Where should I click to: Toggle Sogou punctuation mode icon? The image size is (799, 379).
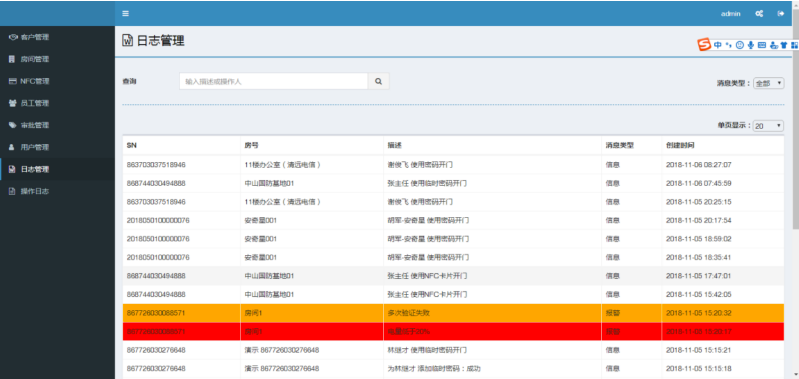point(729,45)
